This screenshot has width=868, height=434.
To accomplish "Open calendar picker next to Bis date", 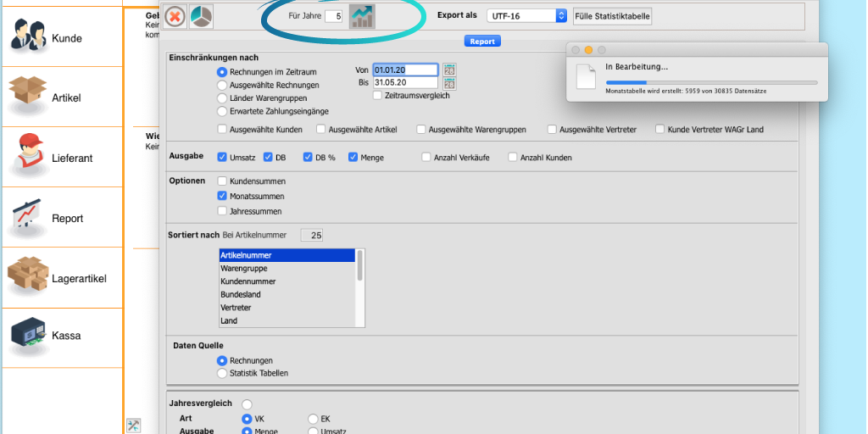I will [x=449, y=83].
